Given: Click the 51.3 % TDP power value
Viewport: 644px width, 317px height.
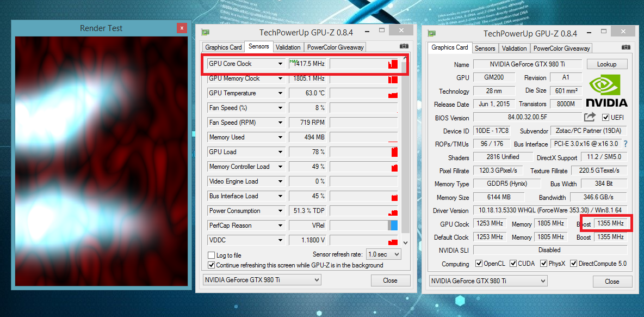Looking at the screenshot, I should coord(308,211).
